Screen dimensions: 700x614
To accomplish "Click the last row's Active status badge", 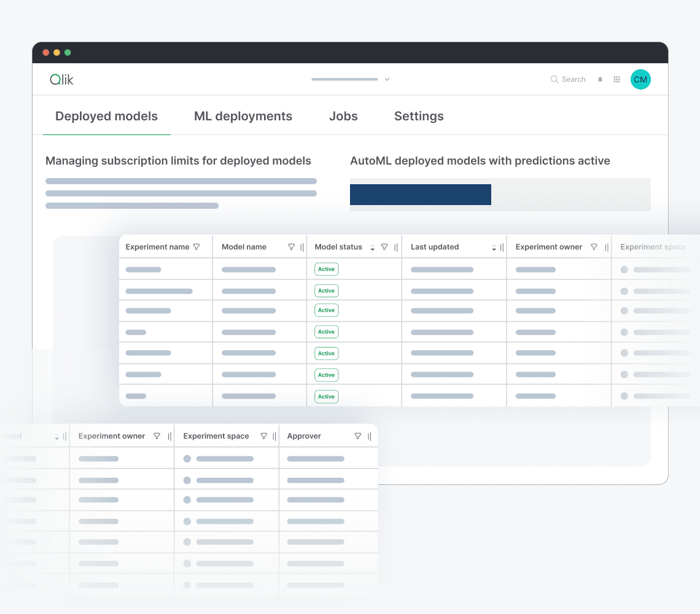I will [326, 397].
